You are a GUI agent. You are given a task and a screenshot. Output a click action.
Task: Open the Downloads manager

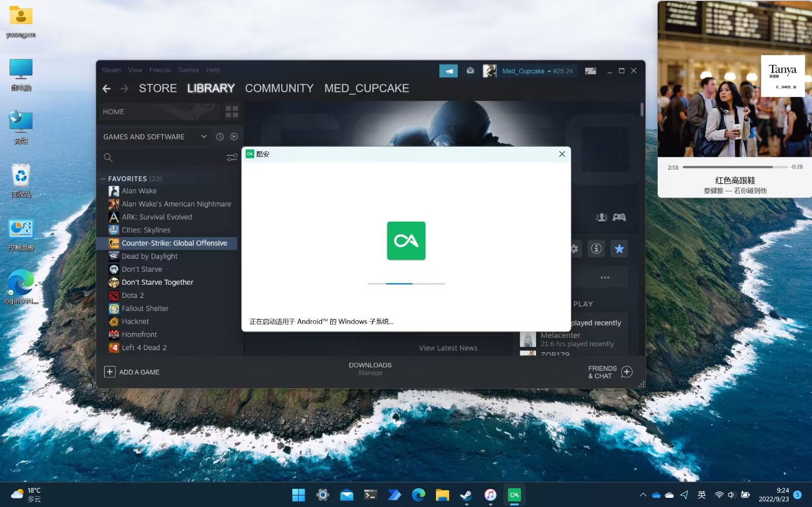click(x=370, y=368)
